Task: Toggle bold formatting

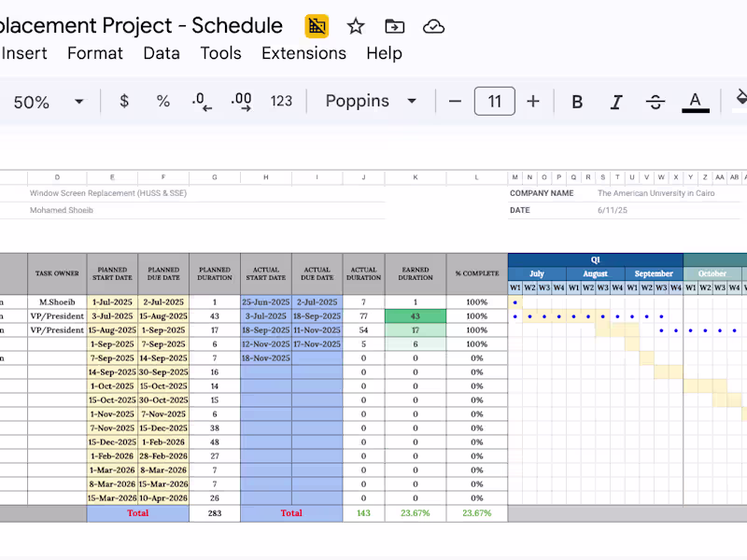Action: [577, 102]
